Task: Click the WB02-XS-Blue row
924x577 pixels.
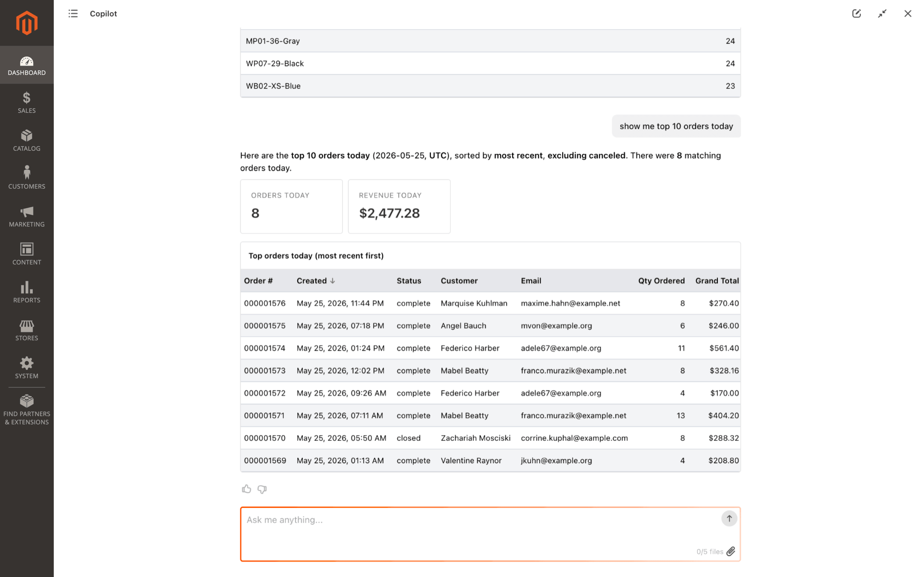Action: click(490, 86)
